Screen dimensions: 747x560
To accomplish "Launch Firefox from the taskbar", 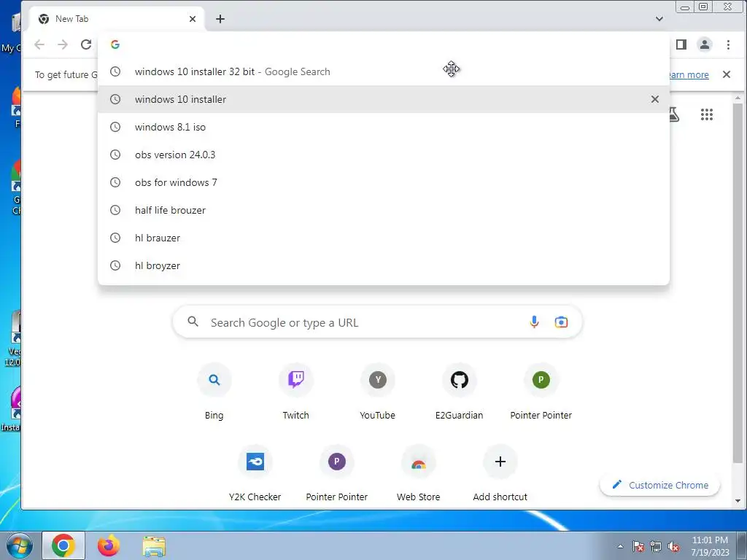I will [x=109, y=545].
